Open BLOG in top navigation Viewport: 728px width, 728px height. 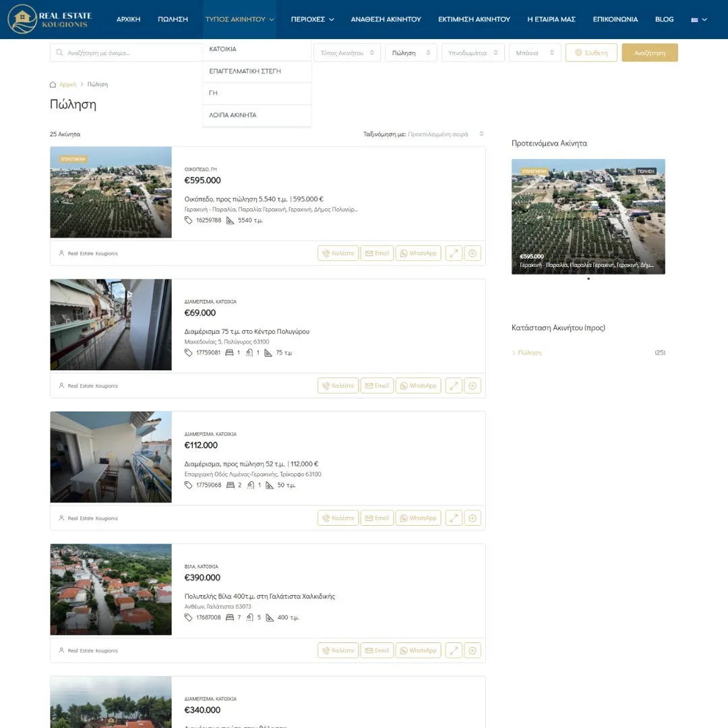point(664,20)
